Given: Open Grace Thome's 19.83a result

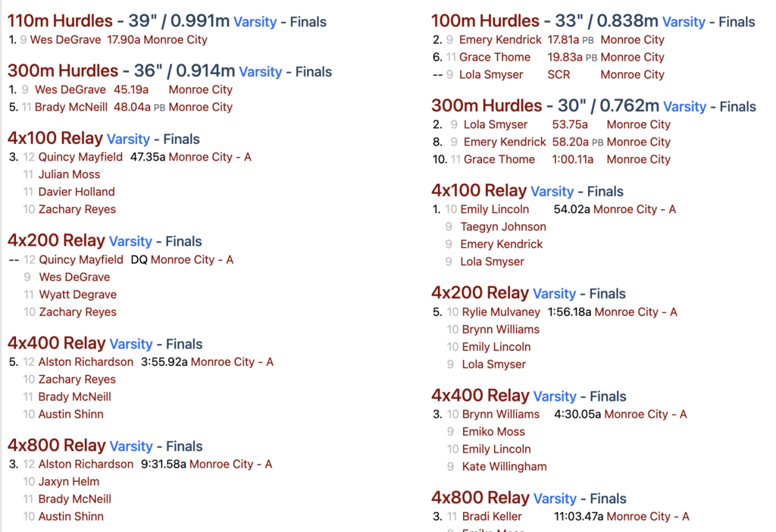Looking at the screenshot, I should [x=565, y=57].
